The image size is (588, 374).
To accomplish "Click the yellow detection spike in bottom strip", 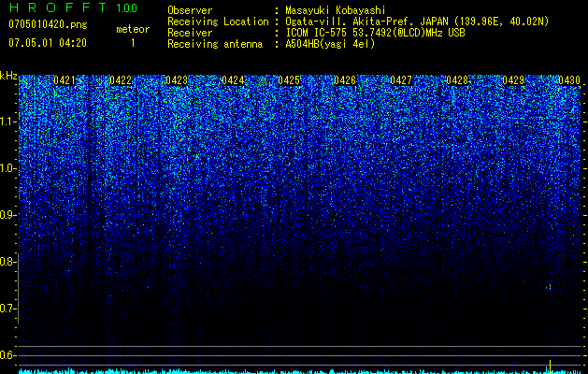I will click(x=550, y=367).
